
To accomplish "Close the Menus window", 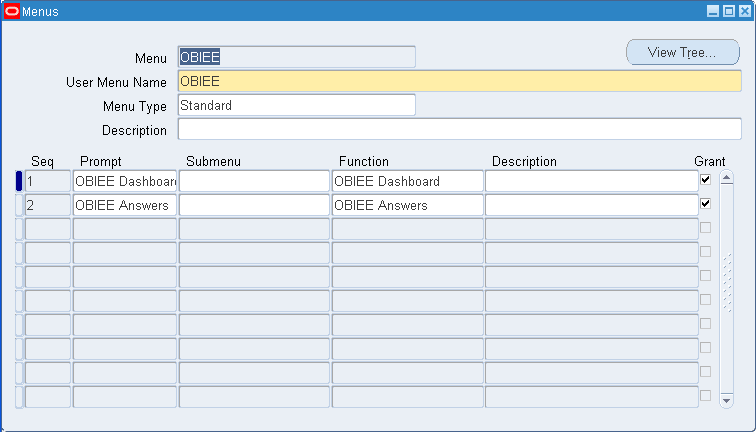I will [744, 11].
